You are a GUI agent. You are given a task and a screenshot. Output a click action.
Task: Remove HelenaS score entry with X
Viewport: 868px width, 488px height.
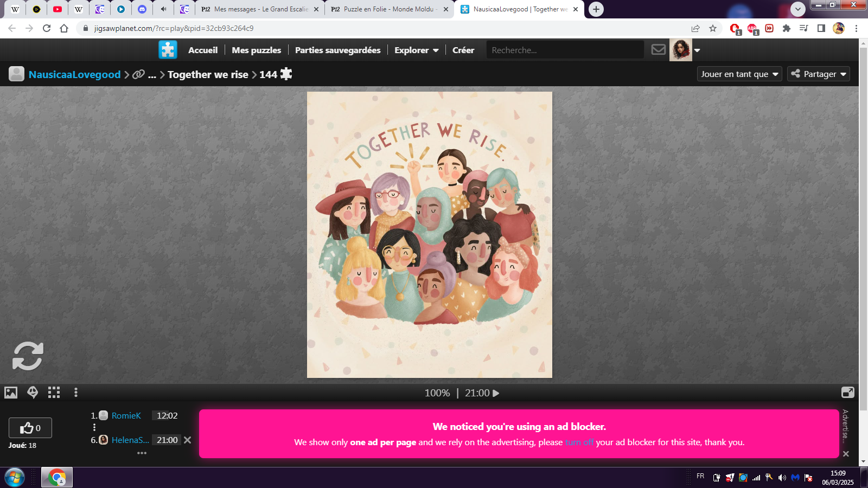tap(188, 440)
